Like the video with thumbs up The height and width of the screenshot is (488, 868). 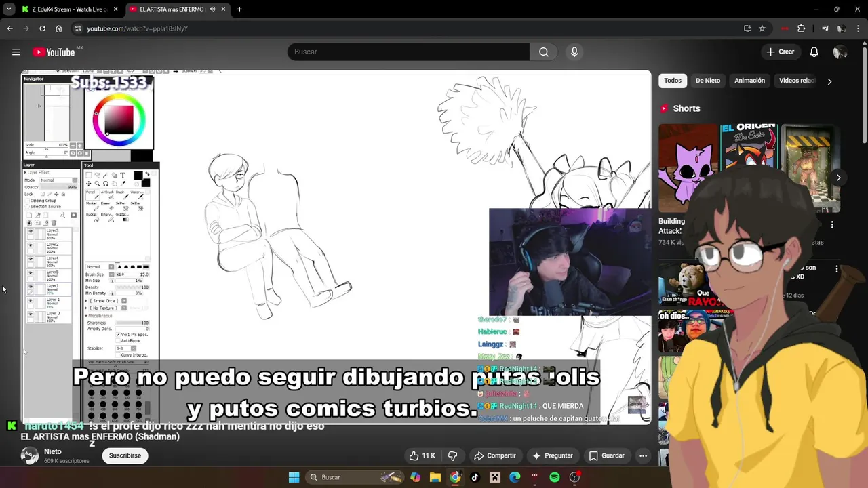pyautogui.click(x=422, y=455)
